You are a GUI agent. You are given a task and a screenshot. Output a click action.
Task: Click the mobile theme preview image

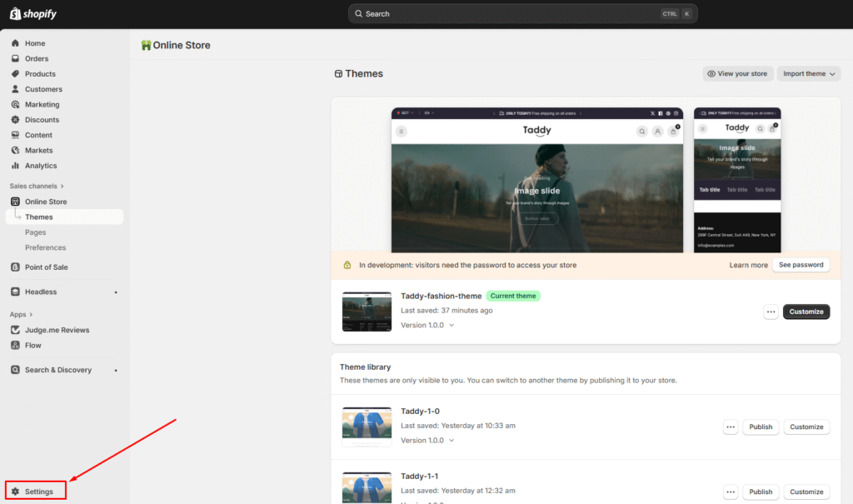(x=737, y=180)
